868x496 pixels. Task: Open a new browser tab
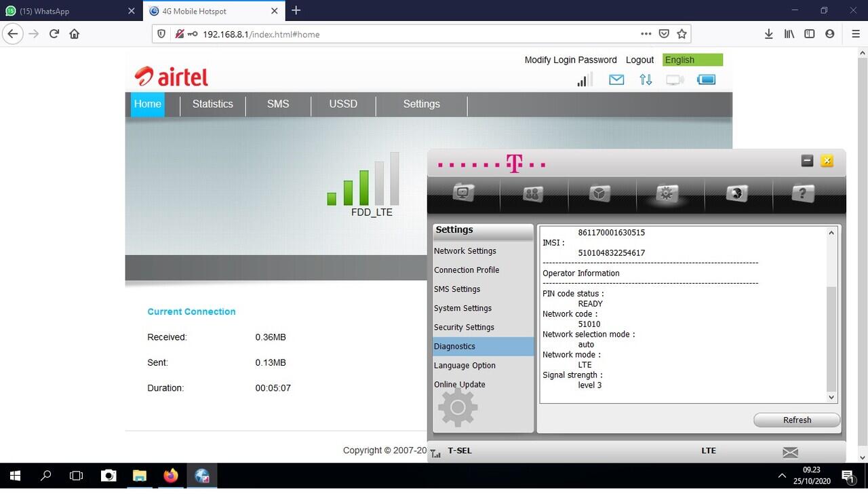pos(296,10)
